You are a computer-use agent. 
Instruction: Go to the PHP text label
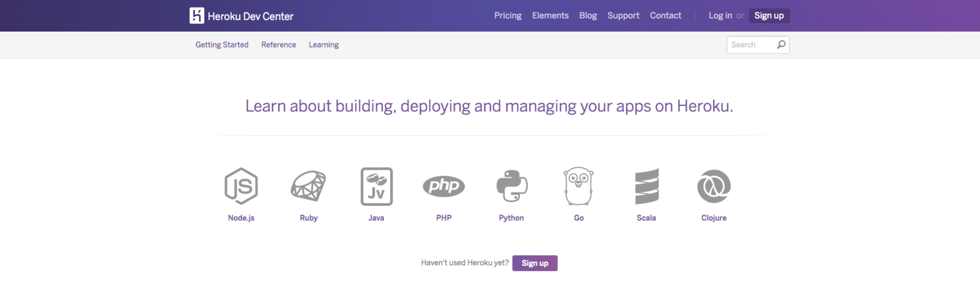click(x=444, y=218)
